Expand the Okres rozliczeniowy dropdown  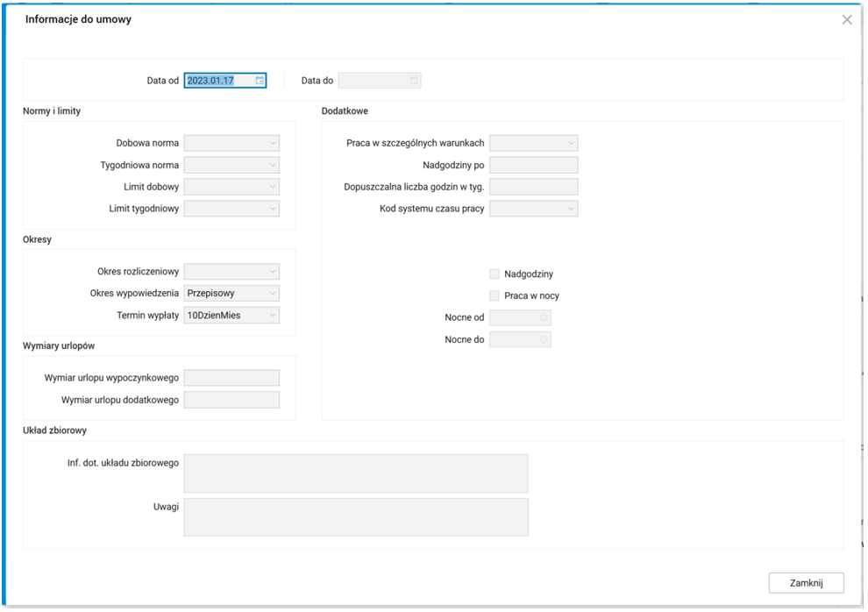click(x=273, y=272)
